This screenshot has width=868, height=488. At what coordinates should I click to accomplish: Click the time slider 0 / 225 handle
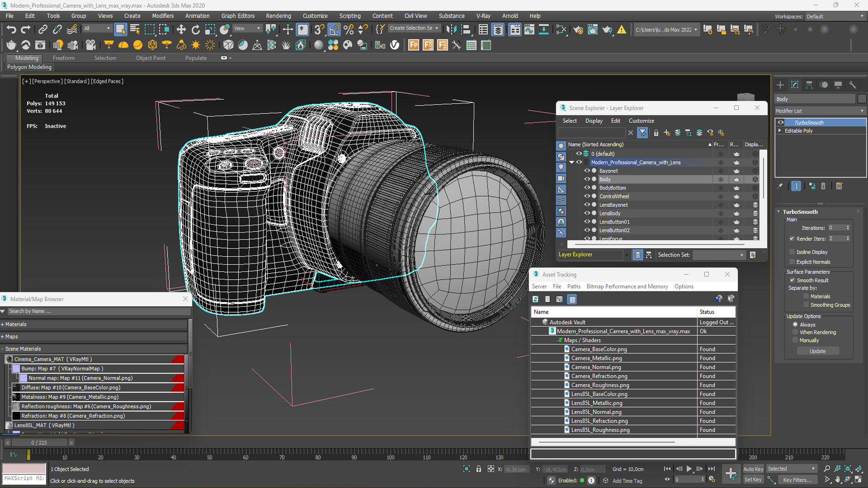pos(39,443)
